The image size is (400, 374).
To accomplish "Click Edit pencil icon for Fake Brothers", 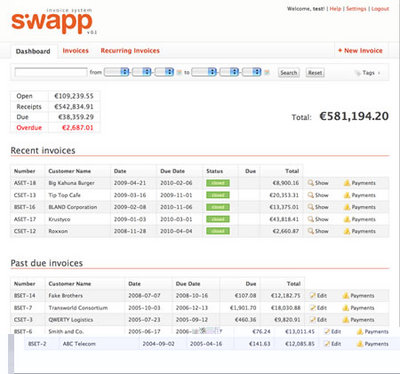I will coord(313,295).
